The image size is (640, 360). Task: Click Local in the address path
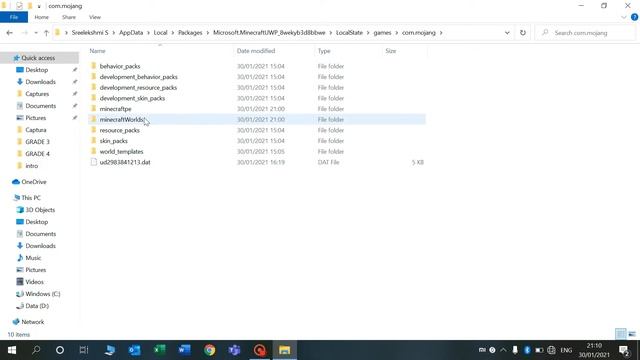point(160,33)
